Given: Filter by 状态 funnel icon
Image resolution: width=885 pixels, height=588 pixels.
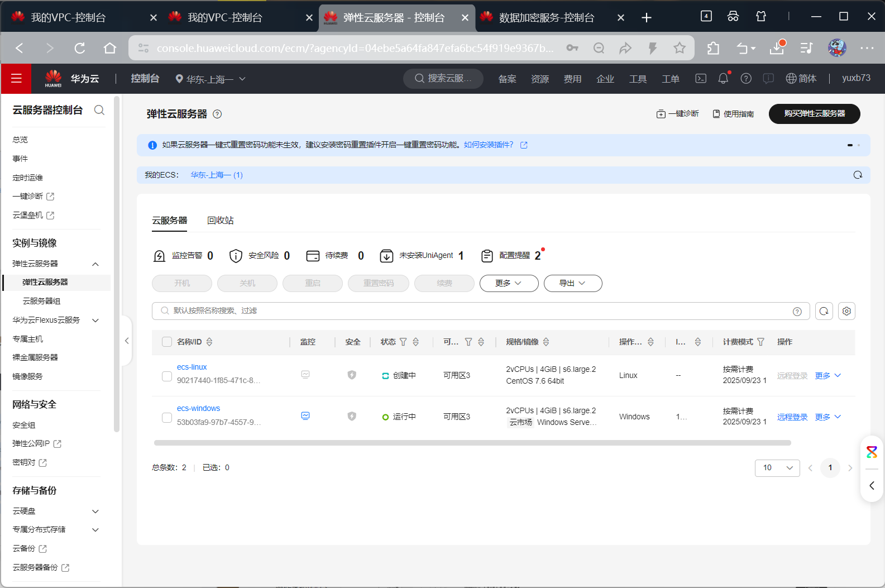Looking at the screenshot, I should (403, 342).
